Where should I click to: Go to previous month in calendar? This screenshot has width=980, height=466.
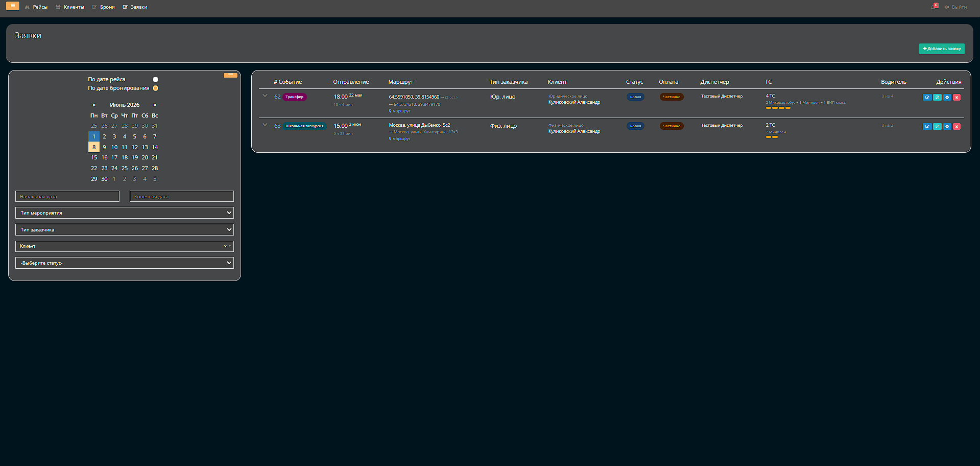(94, 105)
